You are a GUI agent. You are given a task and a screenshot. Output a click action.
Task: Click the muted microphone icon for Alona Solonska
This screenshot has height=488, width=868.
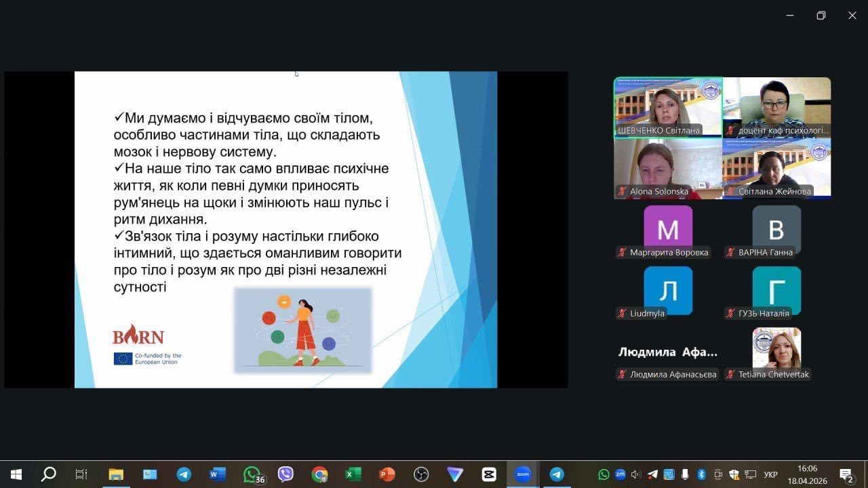pyautogui.click(x=621, y=192)
